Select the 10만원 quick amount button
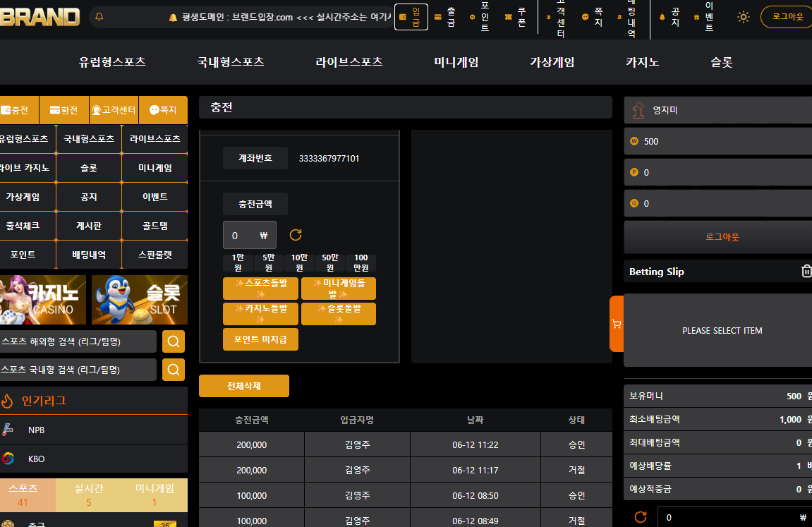This screenshot has width=812, height=527. point(299,262)
